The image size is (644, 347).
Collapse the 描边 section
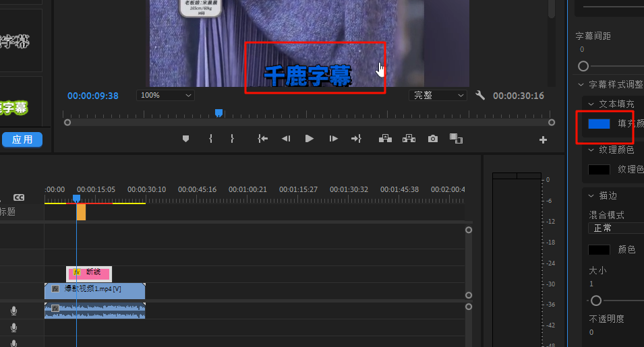591,195
